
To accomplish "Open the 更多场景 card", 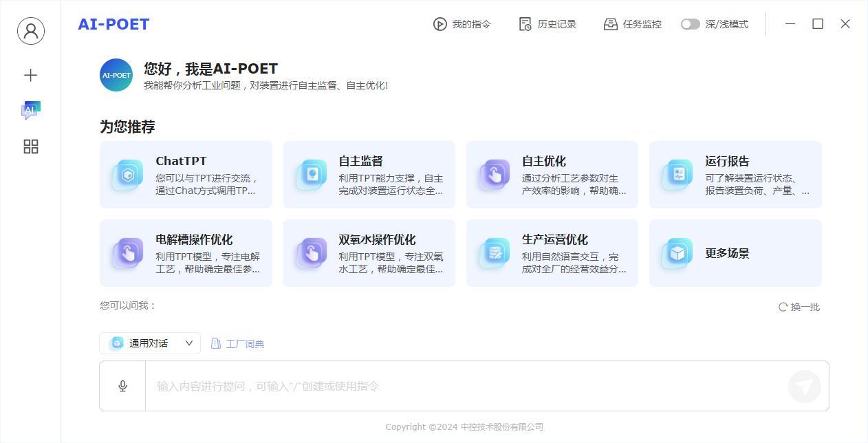I will 735,253.
